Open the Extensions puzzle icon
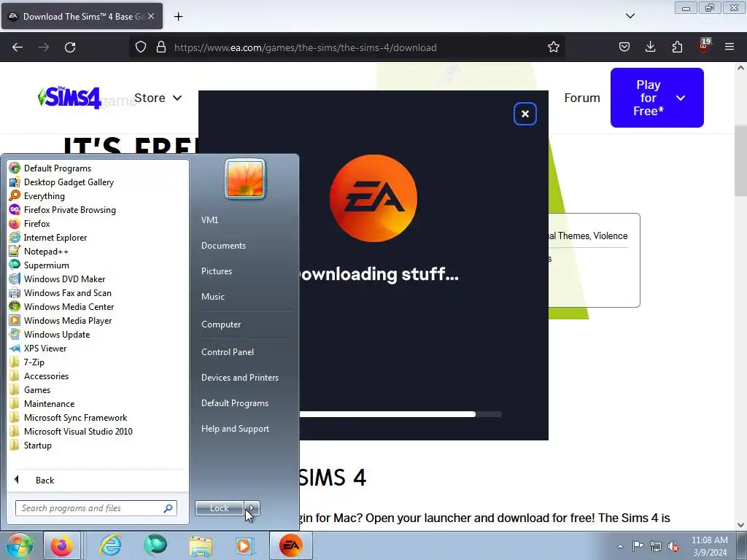Image resolution: width=747 pixels, height=560 pixels. coord(677,47)
